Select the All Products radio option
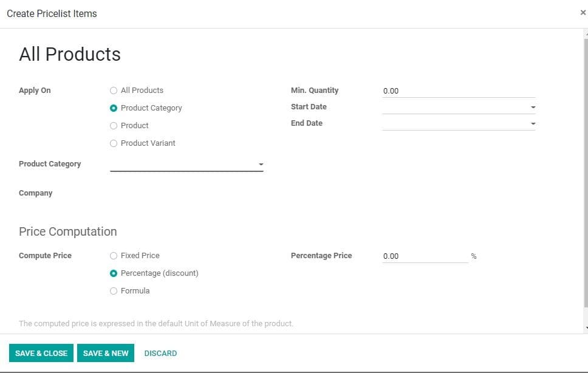The image size is (588, 373). pos(114,90)
